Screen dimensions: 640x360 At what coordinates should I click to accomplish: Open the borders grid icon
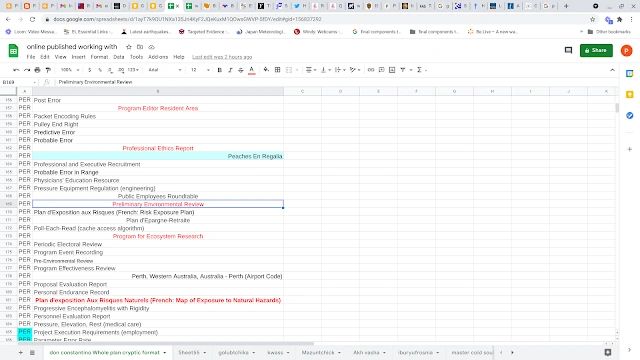point(278,70)
